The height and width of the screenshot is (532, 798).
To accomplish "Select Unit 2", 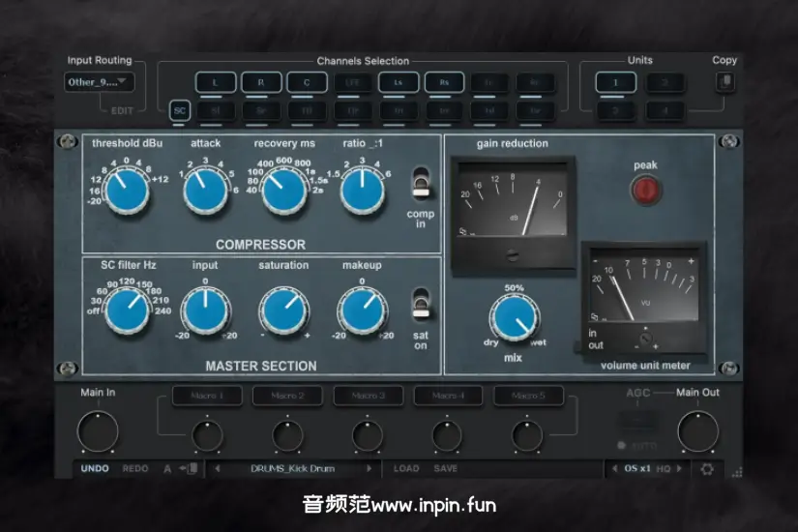I will tap(665, 82).
